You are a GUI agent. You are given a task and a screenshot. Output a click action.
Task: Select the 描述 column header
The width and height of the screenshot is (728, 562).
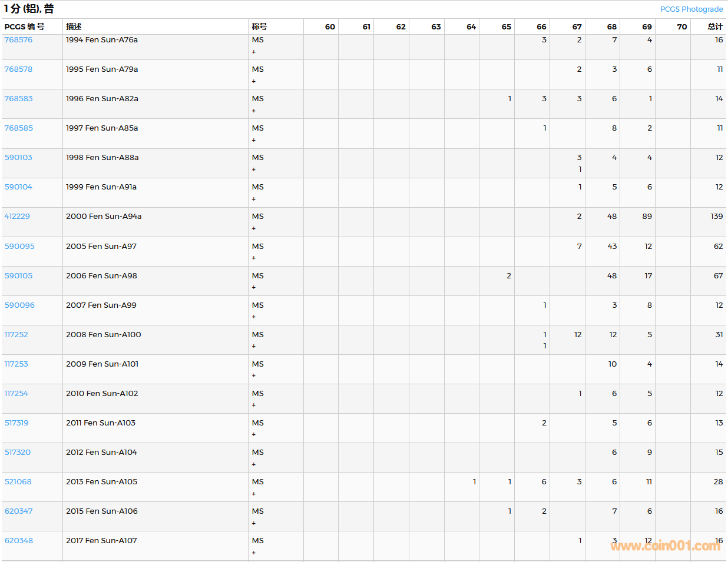(74, 26)
